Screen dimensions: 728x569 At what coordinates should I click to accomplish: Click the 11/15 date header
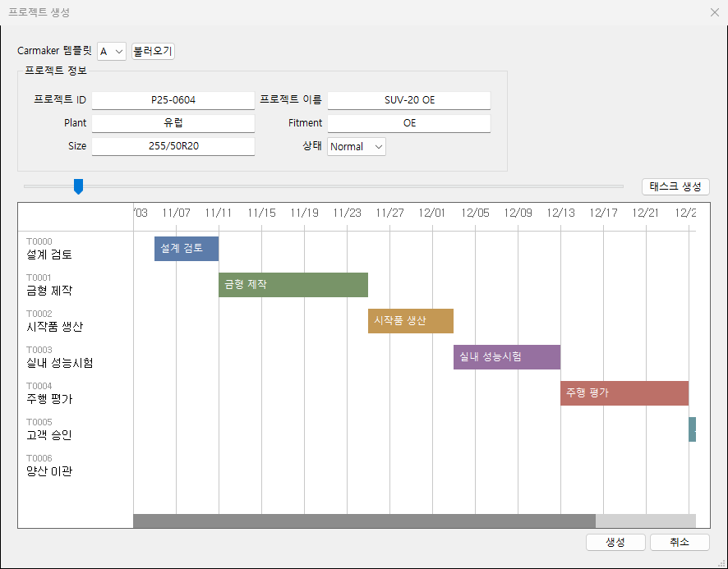tap(261, 213)
